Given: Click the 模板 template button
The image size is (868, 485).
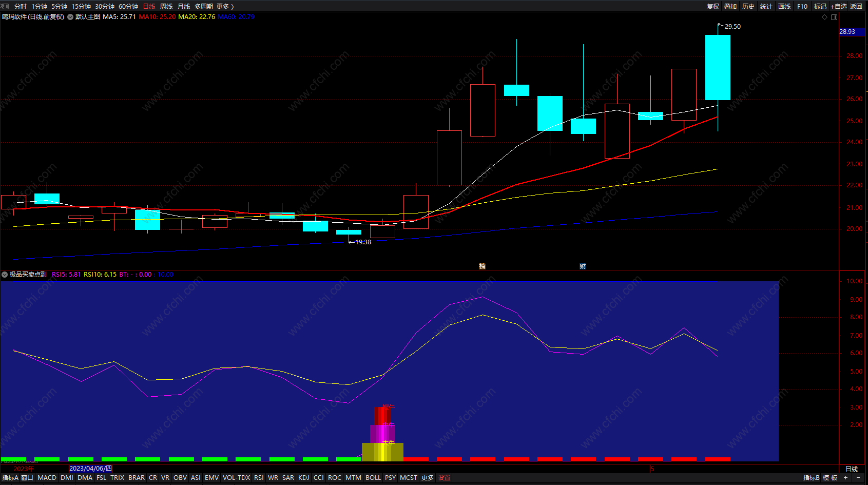Looking at the screenshot, I should tap(830, 478).
